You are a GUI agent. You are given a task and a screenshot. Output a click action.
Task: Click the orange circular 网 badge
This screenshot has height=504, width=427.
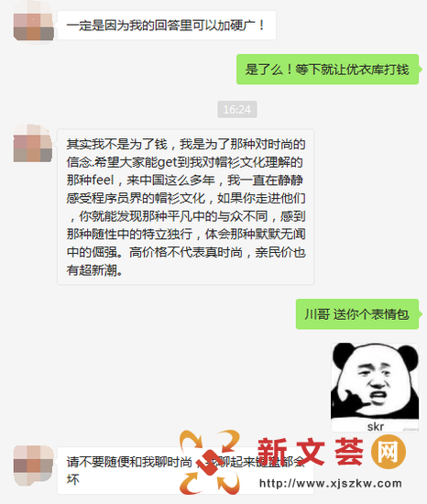pyautogui.click(x=389, y=452)
